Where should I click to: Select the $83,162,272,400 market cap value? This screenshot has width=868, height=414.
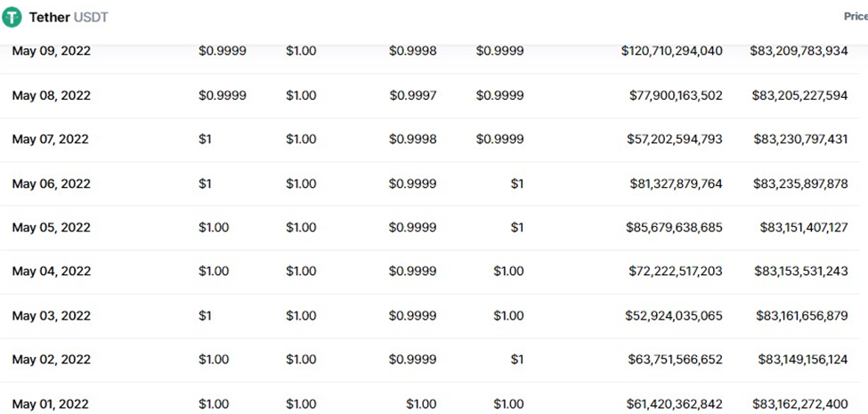pos(800,404)
